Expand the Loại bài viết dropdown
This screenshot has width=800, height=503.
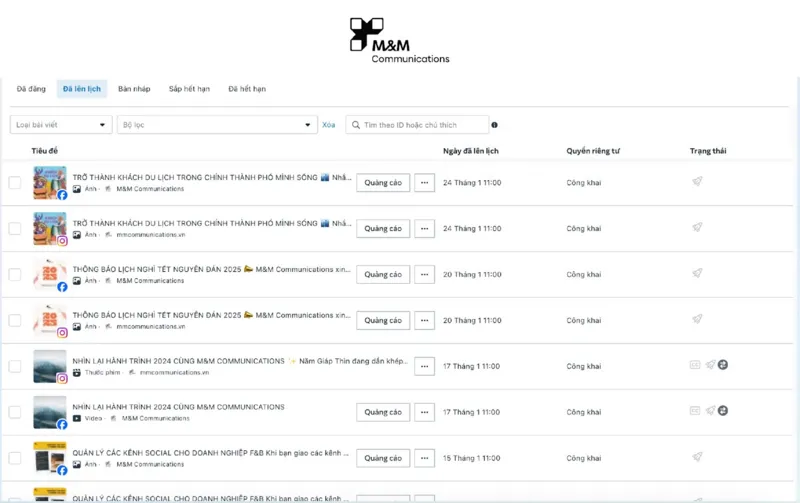[x=61, y=125]
